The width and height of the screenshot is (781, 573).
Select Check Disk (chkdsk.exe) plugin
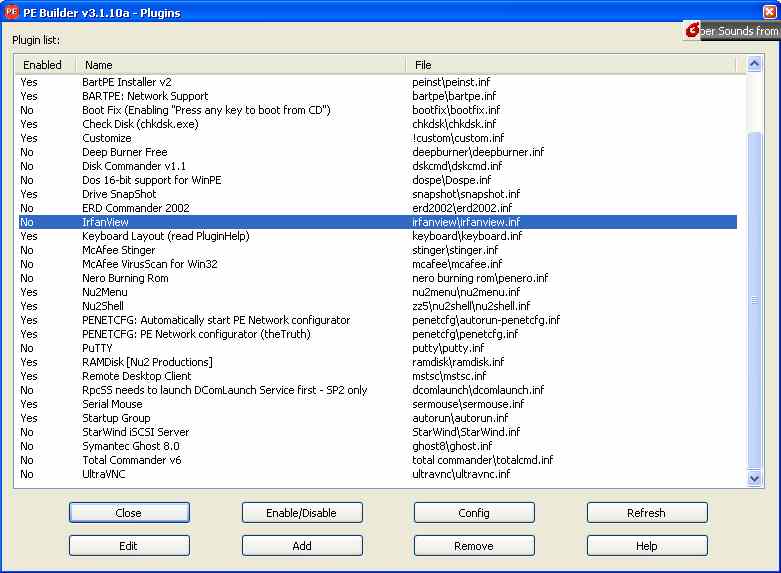pyautogui.click(x=378, y=124)
